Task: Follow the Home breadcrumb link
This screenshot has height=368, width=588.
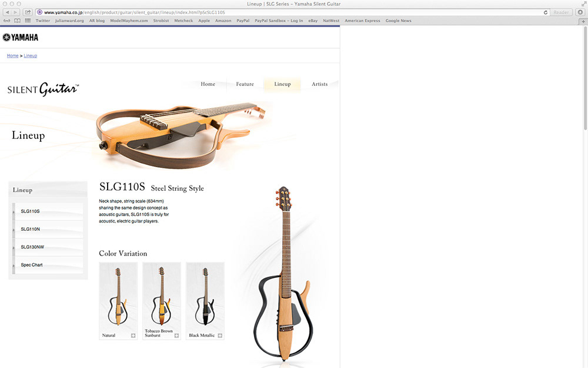Action: 12,55
